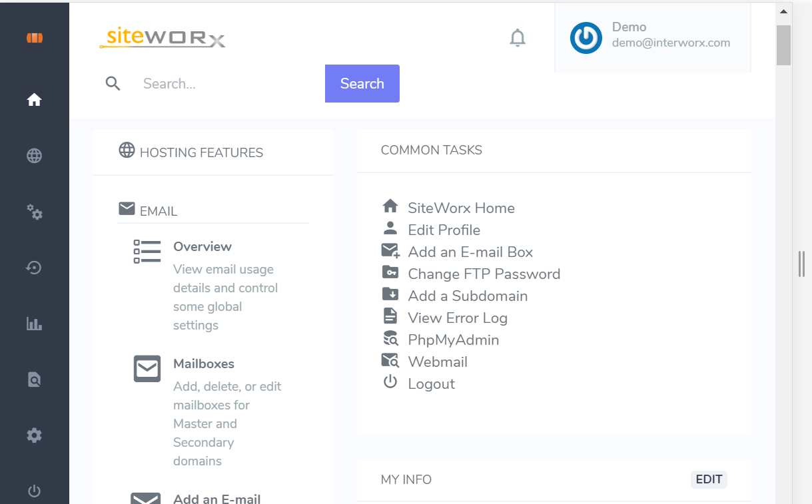
Task: Click the double-gears sidebar icon
Action: (34, 212)
